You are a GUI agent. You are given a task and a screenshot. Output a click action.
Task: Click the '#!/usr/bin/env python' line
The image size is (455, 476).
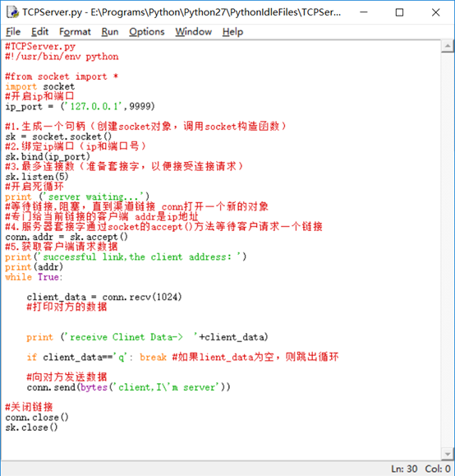[x=62, y=57]
